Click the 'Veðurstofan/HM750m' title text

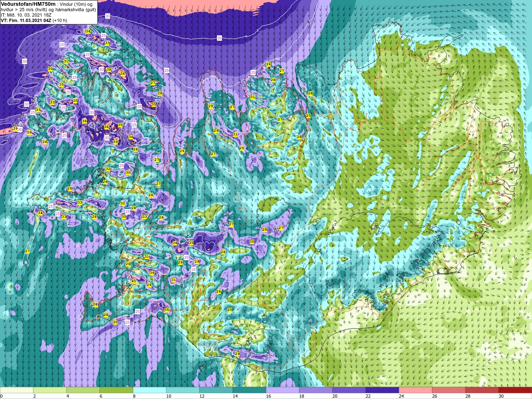pyautogui.click(x=28, y=4)
